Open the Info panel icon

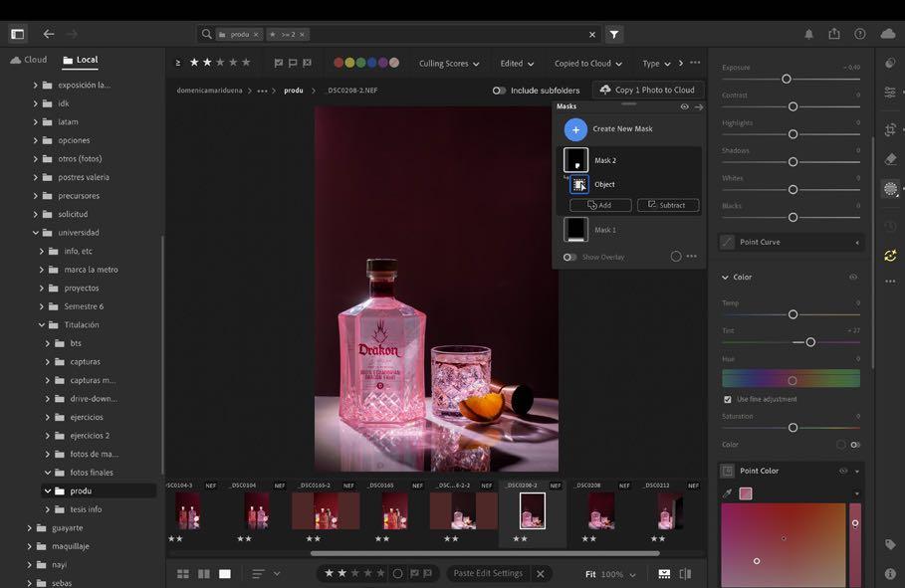tap(891, 574)
